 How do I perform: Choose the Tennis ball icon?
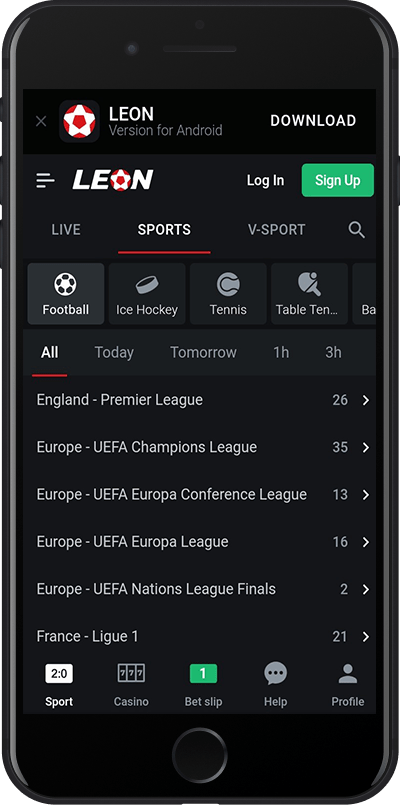click(x=228, y=284)
